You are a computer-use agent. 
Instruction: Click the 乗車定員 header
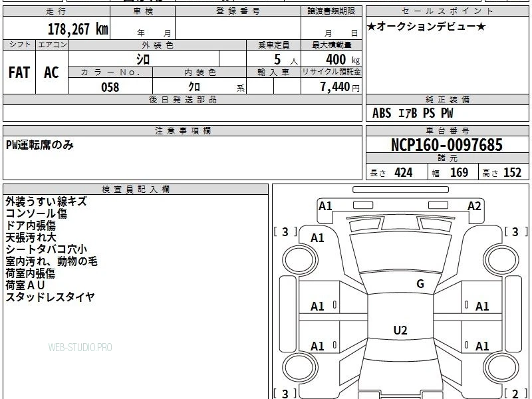(x=273, y=45)
